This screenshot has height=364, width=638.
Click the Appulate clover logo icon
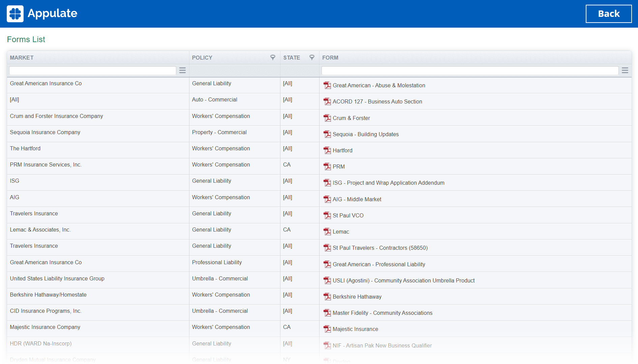tap(15, 14)
